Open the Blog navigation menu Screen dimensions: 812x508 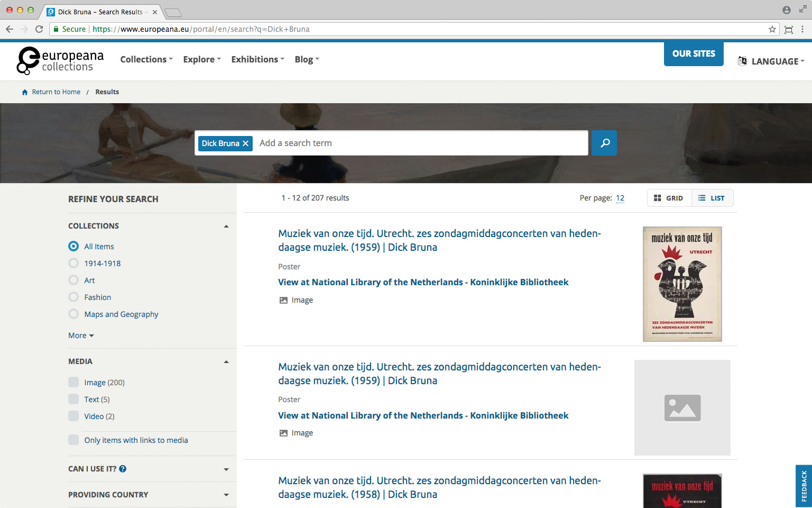[x=307, y=59]
